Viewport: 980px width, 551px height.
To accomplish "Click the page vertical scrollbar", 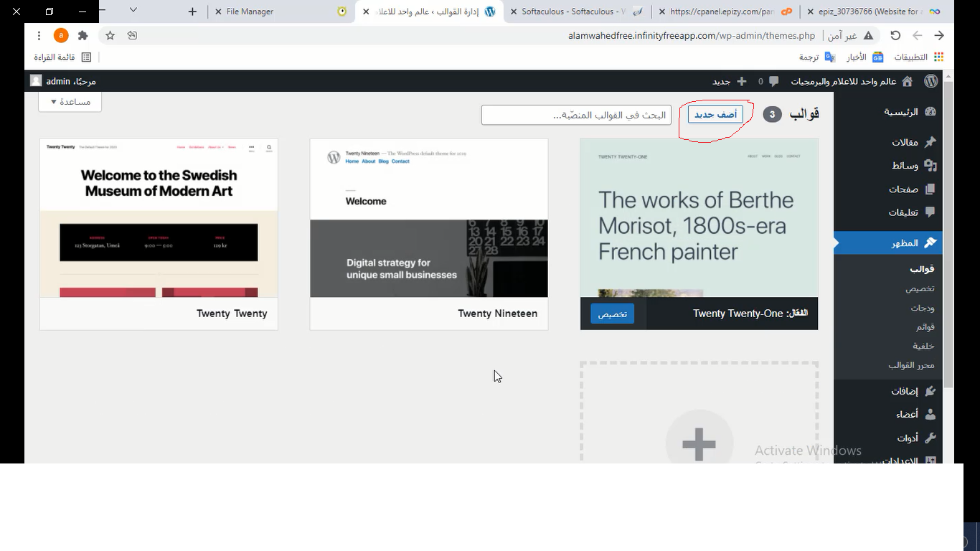I will click(x=948, y=234).
